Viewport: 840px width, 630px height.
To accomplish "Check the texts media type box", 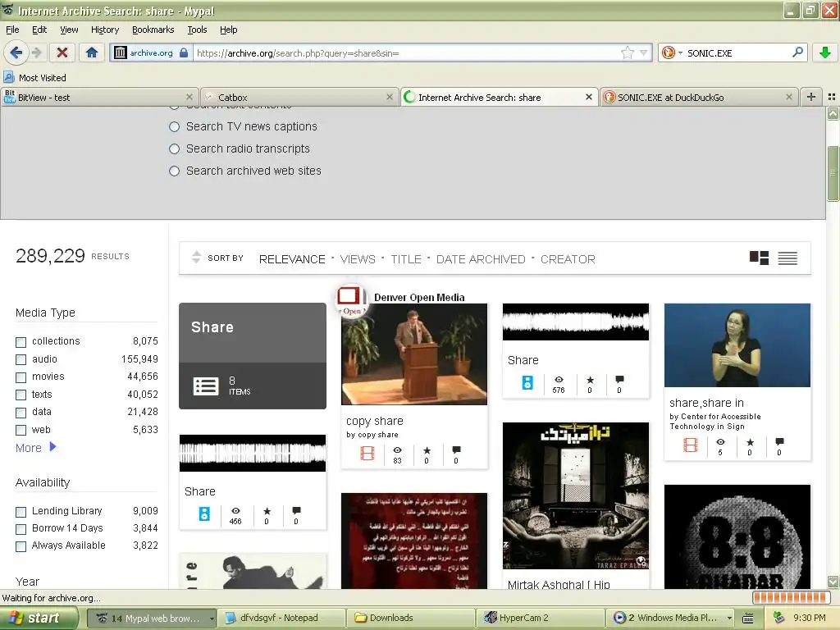I will tap(21, 395).
